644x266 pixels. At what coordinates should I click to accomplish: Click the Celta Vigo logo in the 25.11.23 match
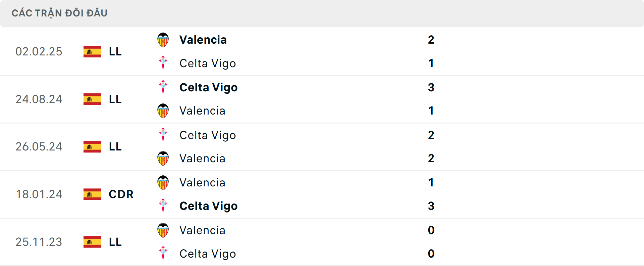pyautogui.click(x=163, y=254)
